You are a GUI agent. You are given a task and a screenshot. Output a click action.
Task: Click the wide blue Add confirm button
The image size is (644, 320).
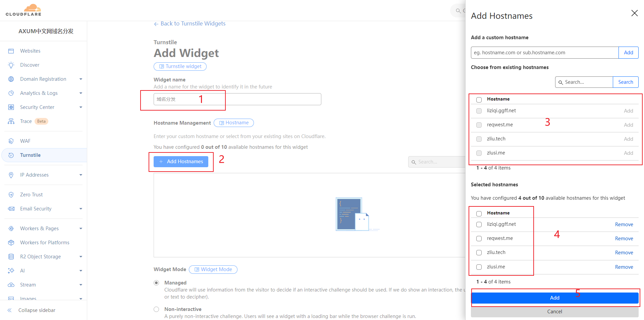tap(554, 298)
